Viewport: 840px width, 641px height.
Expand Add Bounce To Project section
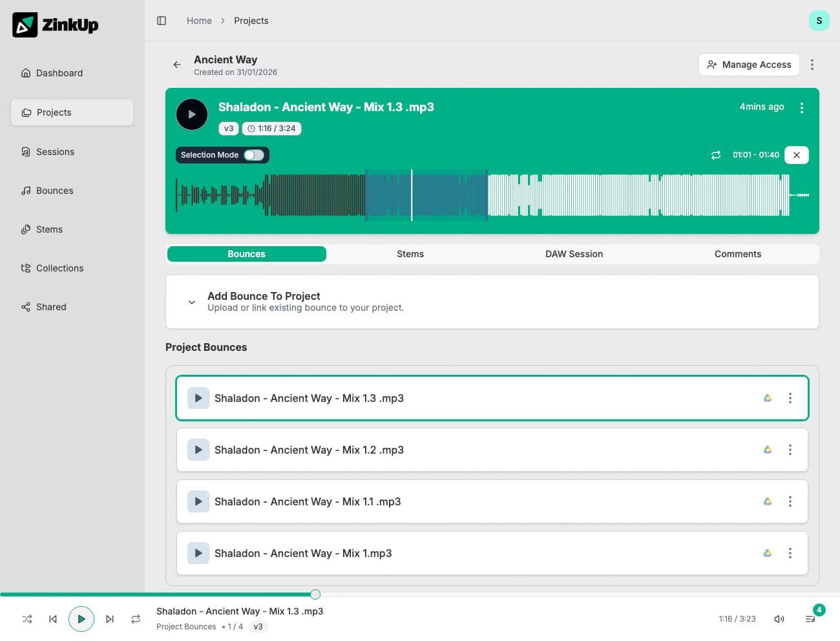tap(191, 302)
